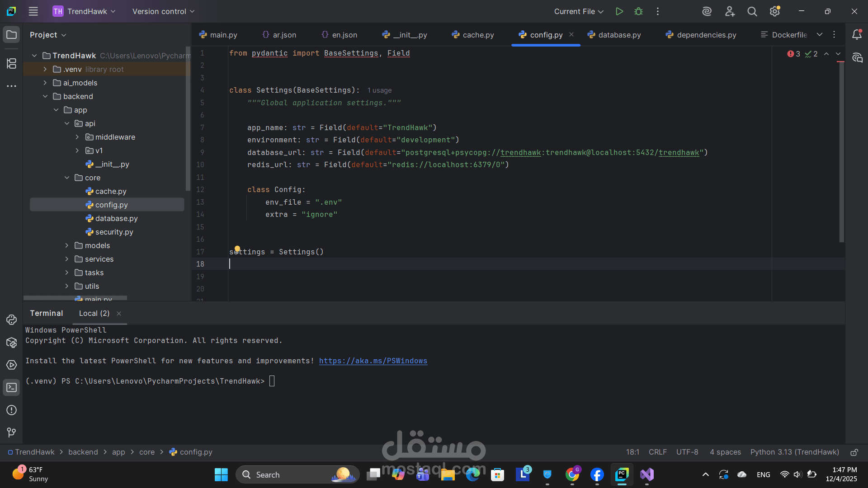Image resolution: width=868 pixels, height=488 pixels.
Task: Open Search Everywhere magnifier icon
Action: 752,11
